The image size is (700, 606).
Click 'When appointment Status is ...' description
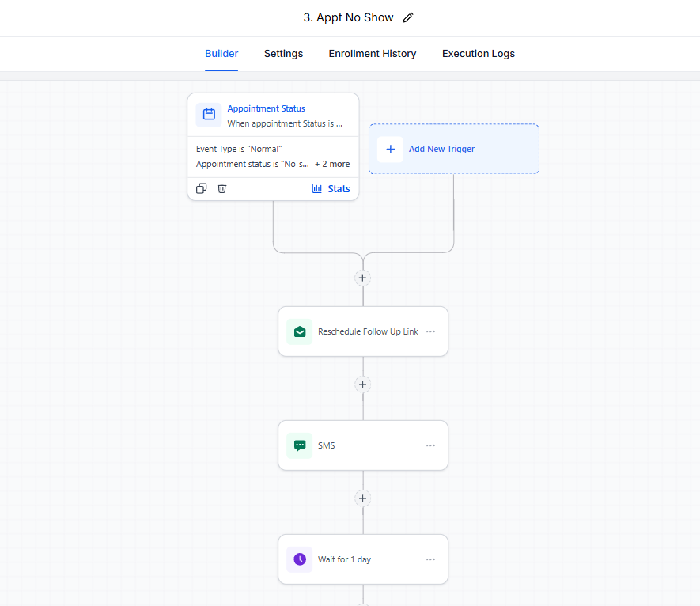285,123
